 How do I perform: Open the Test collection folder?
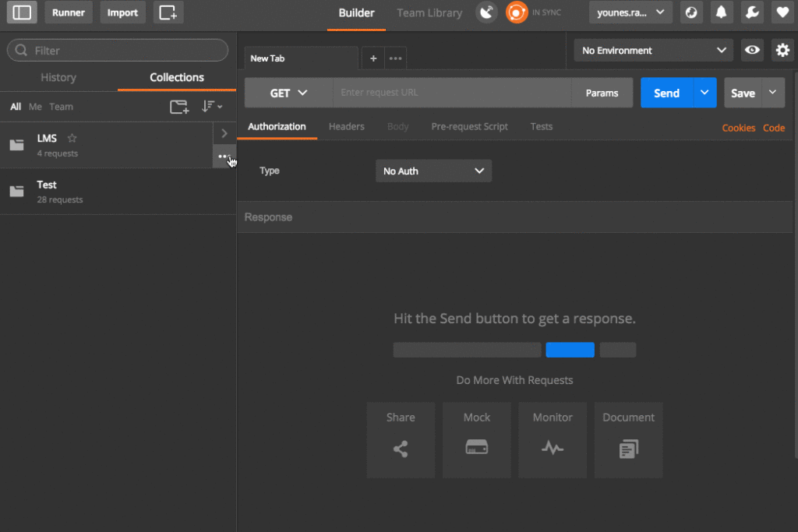coord(17,192)
